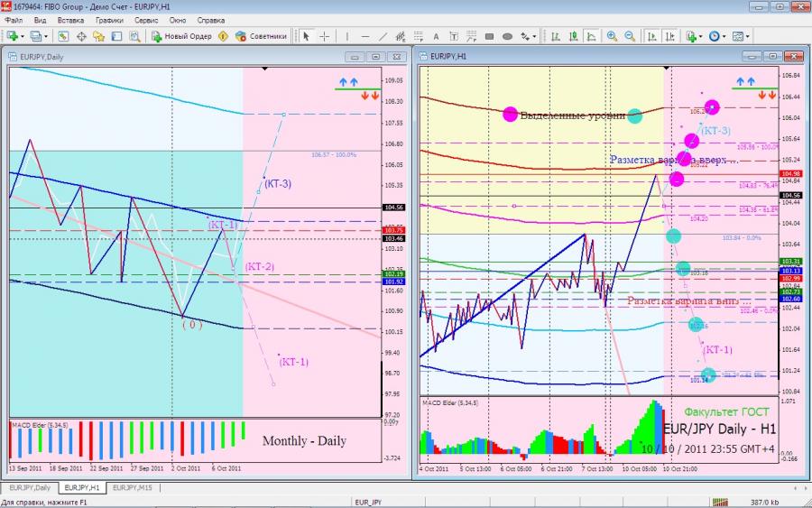Launch MetaEditor with the yellow diamond icon
This screenshot has width=812, height=508.
click(x=223, y=36)
